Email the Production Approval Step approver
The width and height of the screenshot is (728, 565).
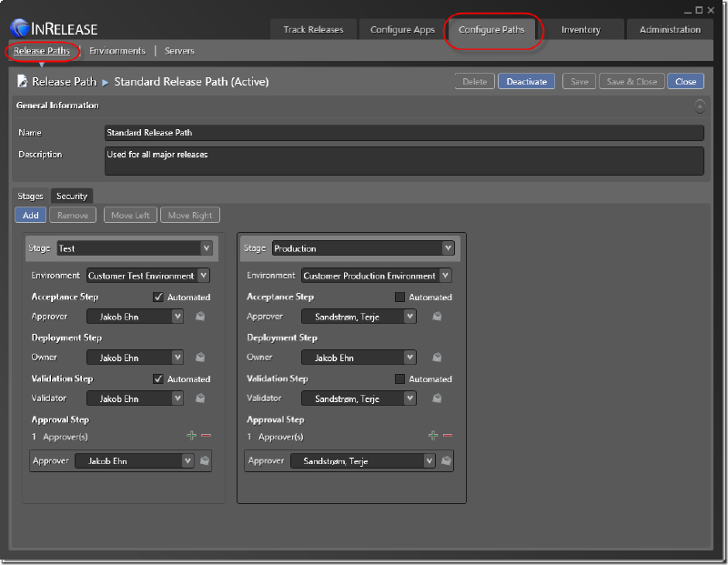click(x=446, y=460)
